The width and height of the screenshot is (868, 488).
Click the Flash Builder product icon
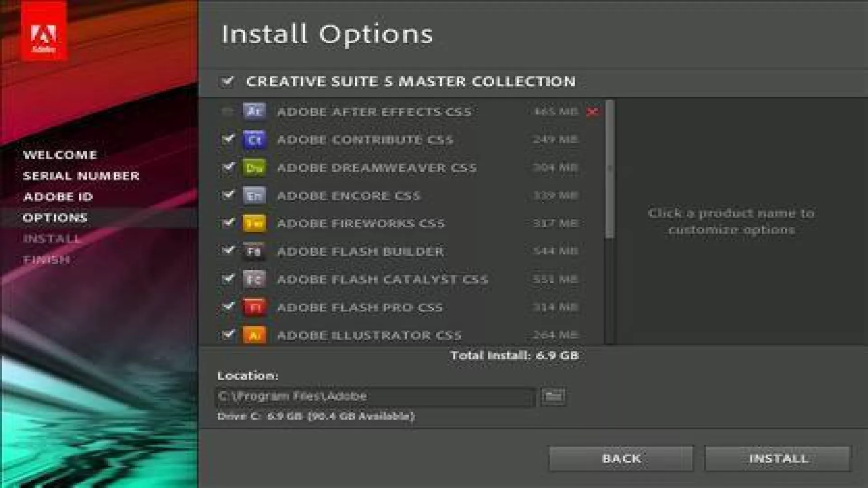pos(254,251)
